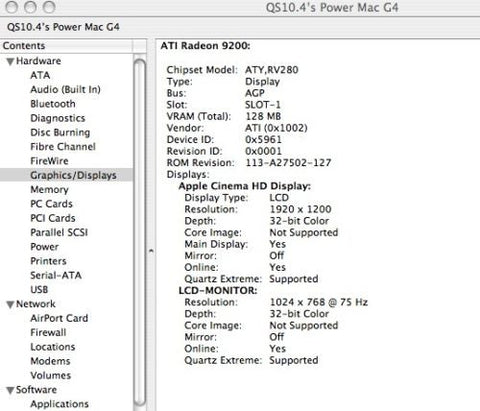Click the pane splitter handle
The width and height of the screenshot is (480, 411).
151,250
